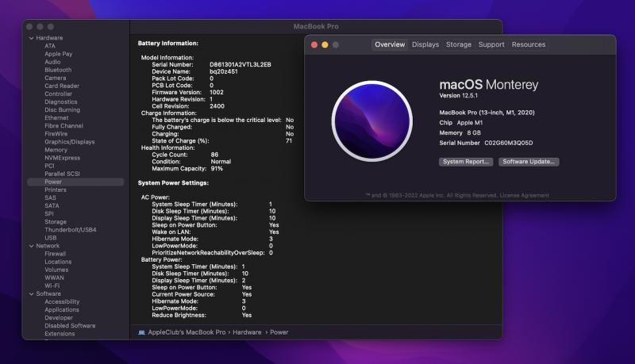635x364 pixels.
Task: Select Extensions under Software
Action: click(x=60, y=334)
